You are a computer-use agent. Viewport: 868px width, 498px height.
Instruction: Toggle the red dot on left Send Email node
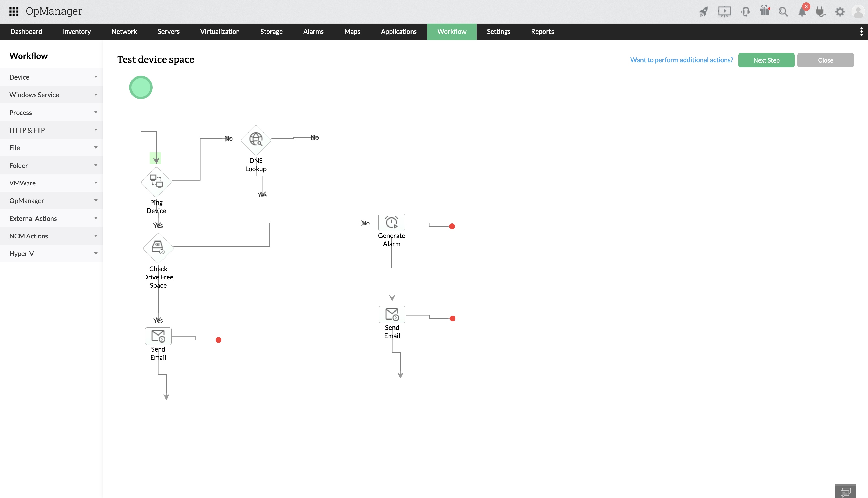pos(218,339)
